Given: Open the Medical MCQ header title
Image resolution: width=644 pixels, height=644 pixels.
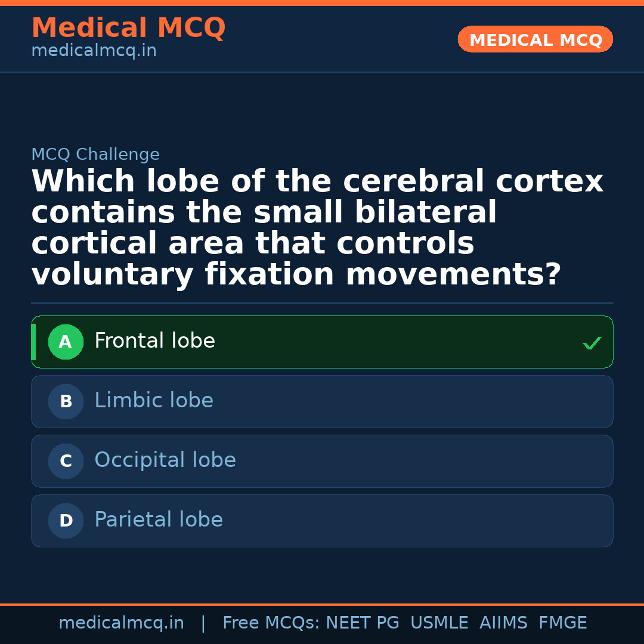Looking at the screenshot, I should point(128,28).
